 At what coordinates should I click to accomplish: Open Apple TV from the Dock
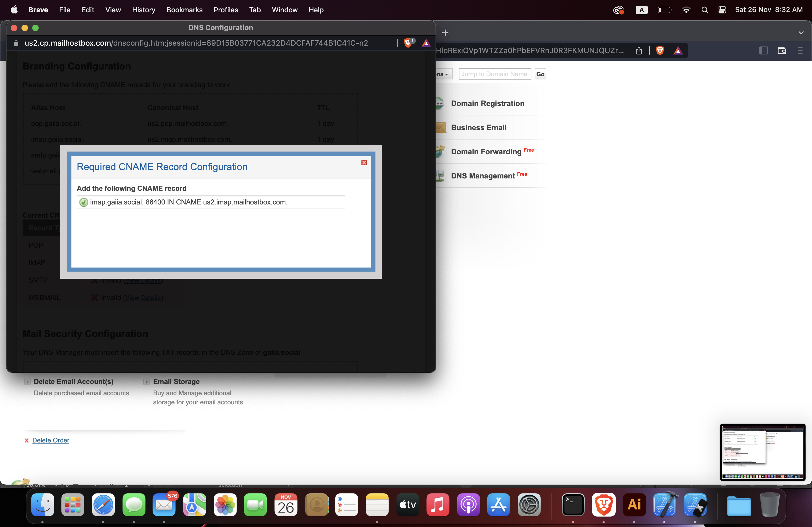407,504
